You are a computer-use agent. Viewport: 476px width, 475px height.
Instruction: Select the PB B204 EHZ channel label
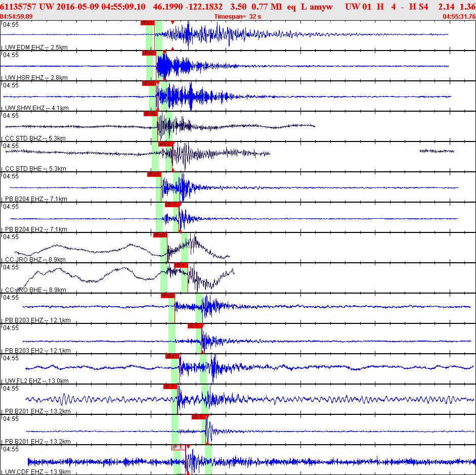(36, 199)
